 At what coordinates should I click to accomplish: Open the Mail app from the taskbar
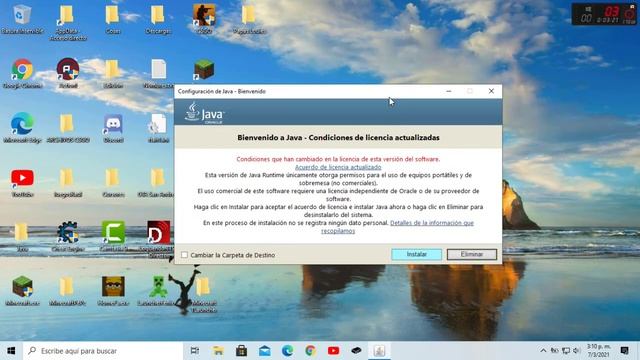pos(264,351)
